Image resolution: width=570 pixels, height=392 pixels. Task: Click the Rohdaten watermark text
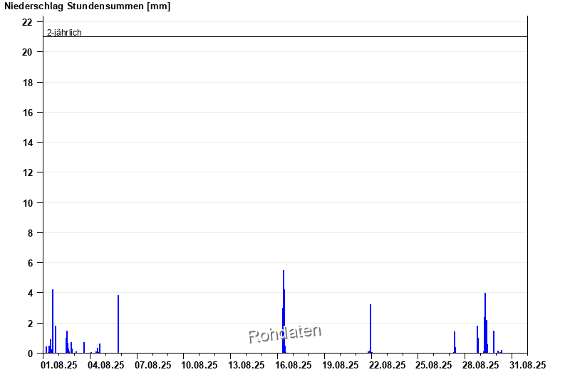click(x=285, y=333)
